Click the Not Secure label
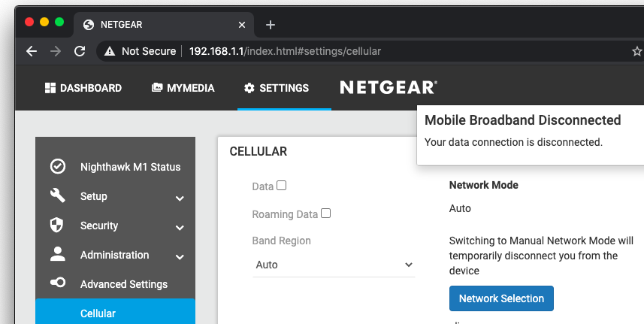Viewport: 644px width, 324px height. tap(149, 51)
